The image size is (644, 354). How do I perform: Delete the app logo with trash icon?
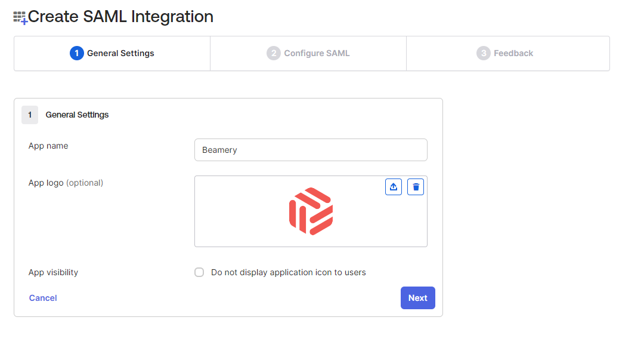[x=416, y=187]
